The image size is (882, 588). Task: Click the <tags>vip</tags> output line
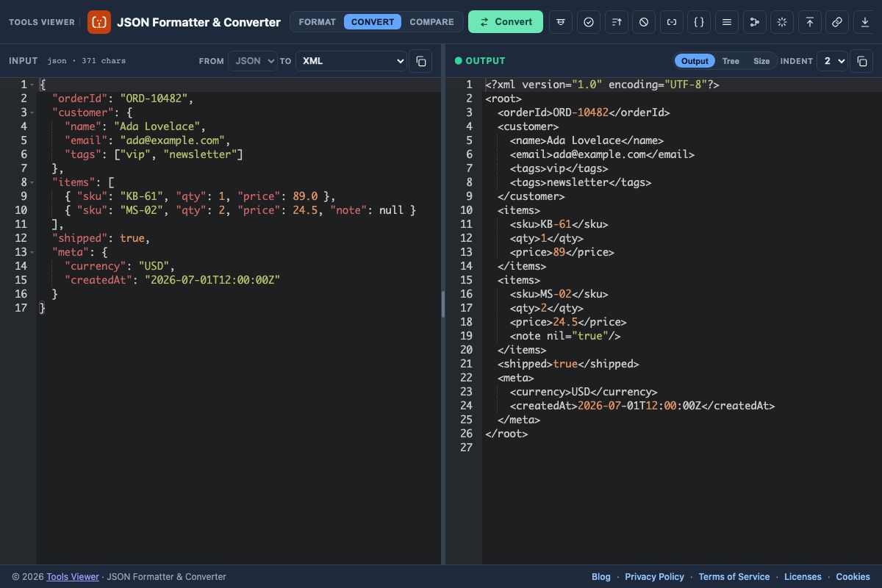click(x=559, y=168)
